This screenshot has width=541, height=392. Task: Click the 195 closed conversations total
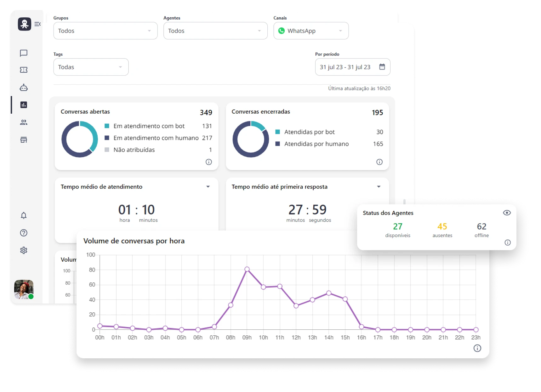tap(377, 112)
